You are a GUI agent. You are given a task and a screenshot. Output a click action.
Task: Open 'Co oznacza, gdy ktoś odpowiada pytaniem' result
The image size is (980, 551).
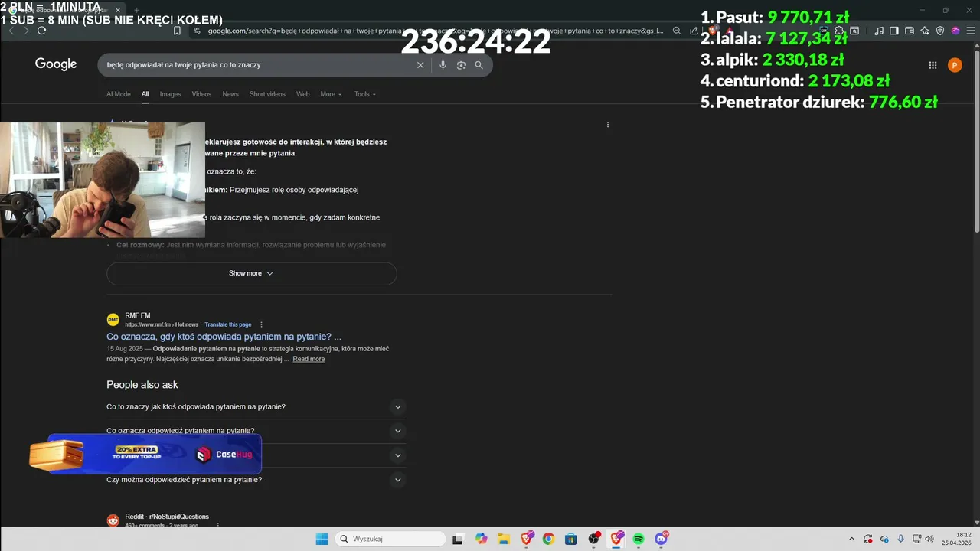[224, 337]
